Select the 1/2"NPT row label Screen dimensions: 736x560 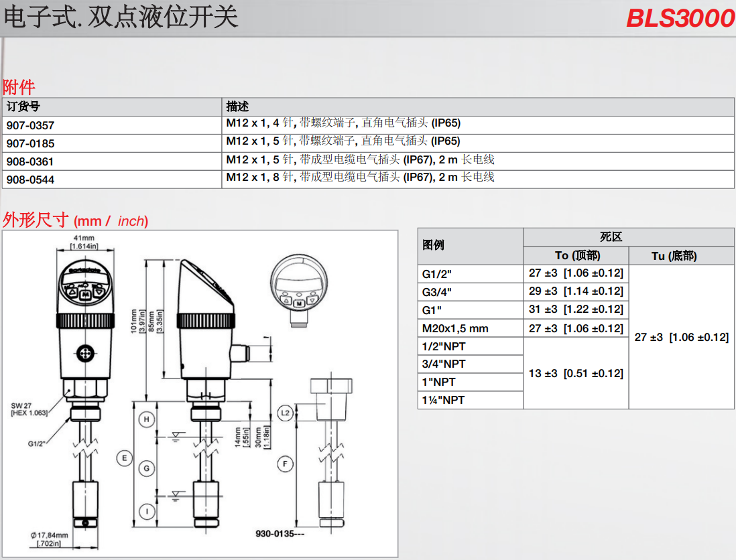(x=444, y=346)
